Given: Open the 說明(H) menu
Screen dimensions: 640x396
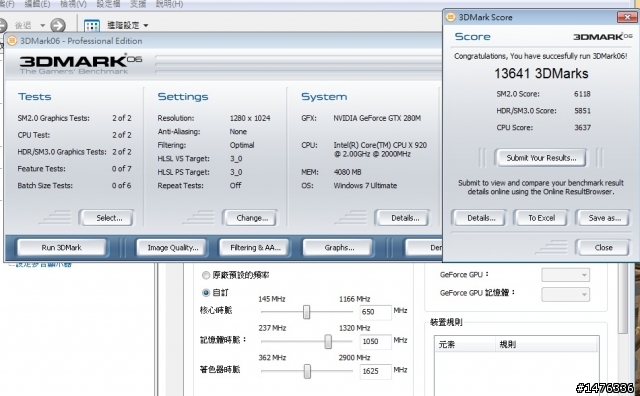Looking at the screenshot, I should [x=169, y=4].
